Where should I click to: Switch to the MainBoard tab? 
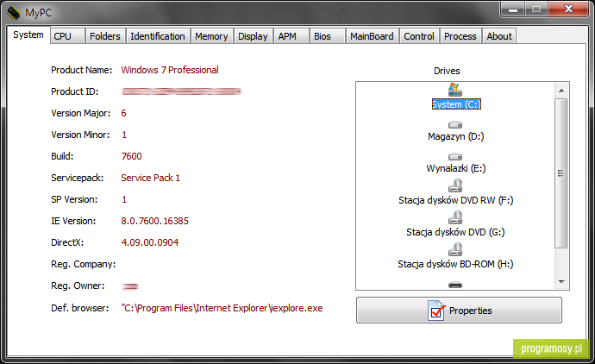pyautogui.click(x=372, y=36)
